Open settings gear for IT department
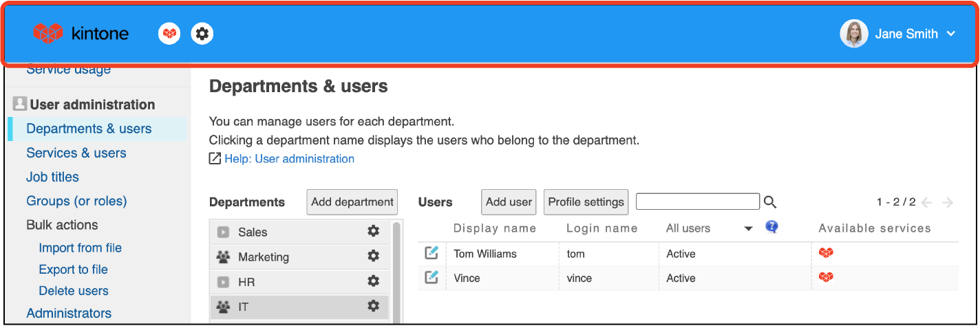Viewport: 980px width, 326px height. [x=373, y=306]
